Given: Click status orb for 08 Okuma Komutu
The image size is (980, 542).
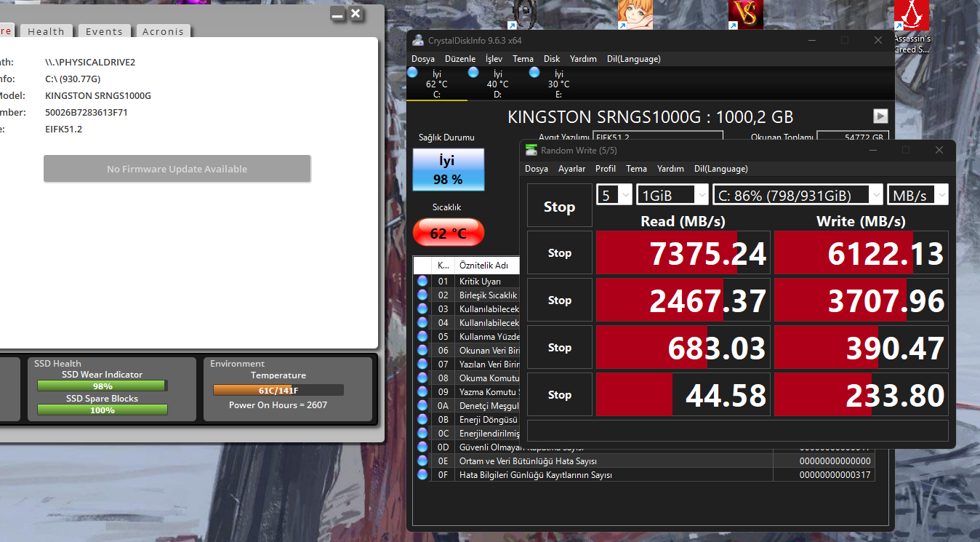Looking at the screenshot, I should tap(422, 378).
